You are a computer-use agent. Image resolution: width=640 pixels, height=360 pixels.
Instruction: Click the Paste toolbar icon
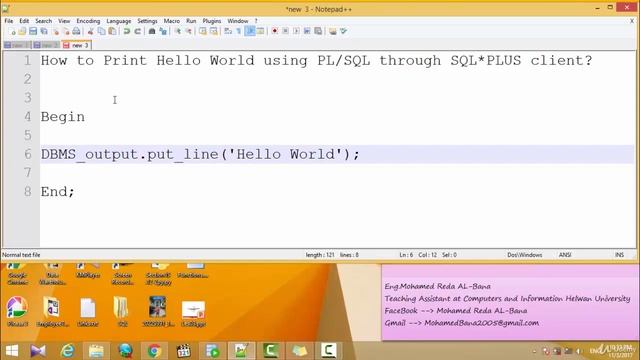point(112,31)
